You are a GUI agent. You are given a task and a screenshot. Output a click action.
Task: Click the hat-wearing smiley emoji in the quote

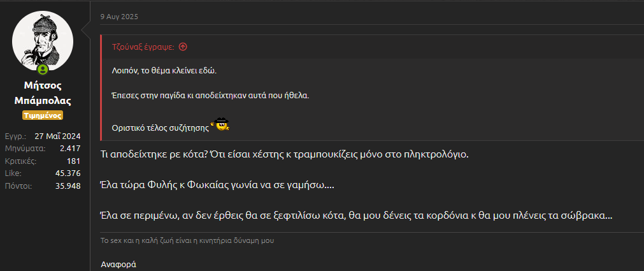(222, 125)
